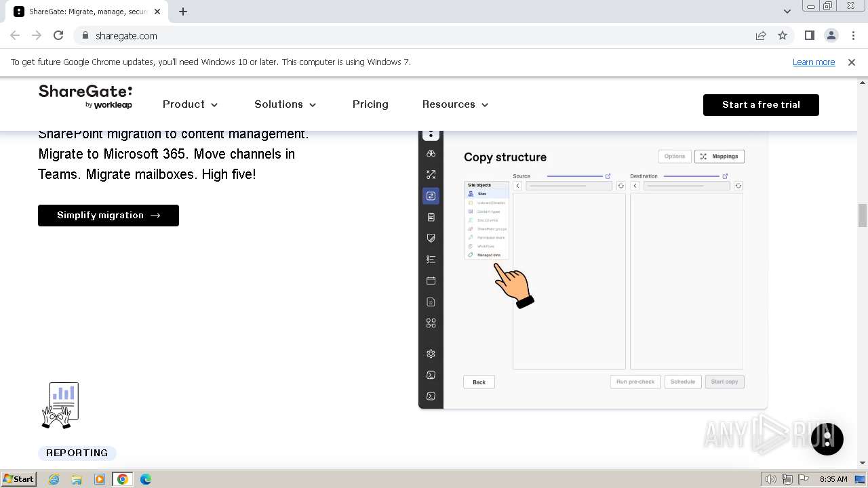
Task: Click the Destination back chevron
Action: click(x=635, y=186)
